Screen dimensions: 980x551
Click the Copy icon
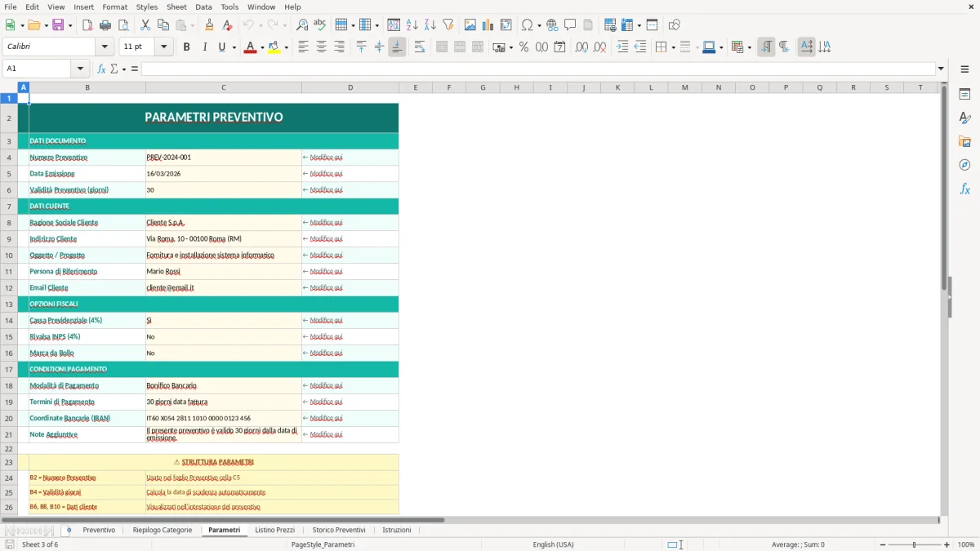(163, 25)
